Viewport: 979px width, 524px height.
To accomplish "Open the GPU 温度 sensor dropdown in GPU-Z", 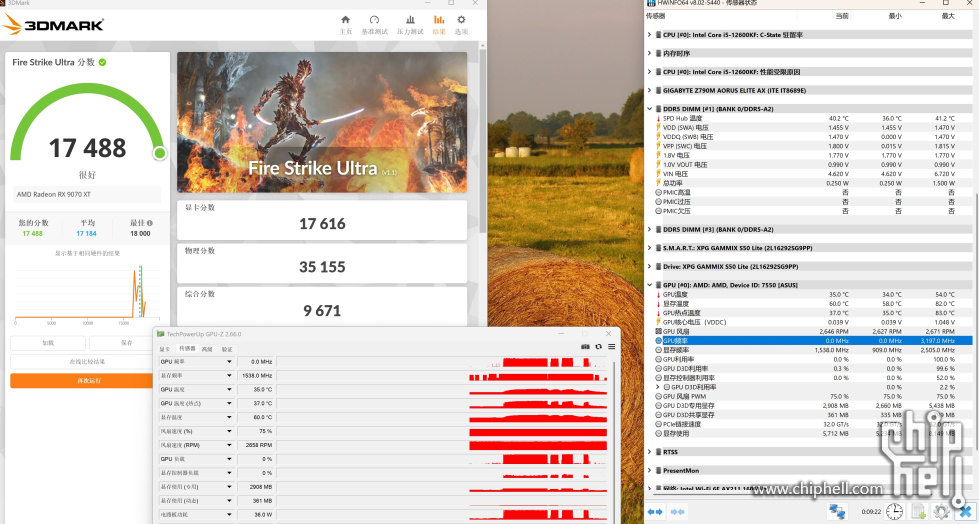I will 229,389.
